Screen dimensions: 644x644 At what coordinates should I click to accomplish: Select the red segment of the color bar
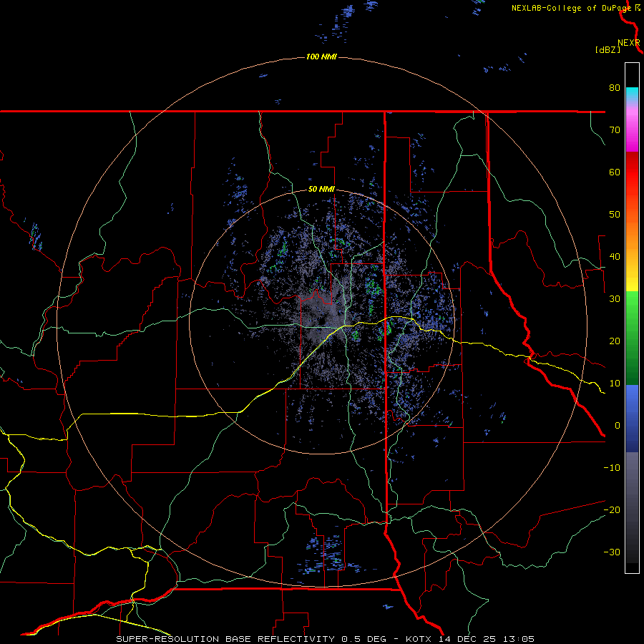tap(632, 173)
